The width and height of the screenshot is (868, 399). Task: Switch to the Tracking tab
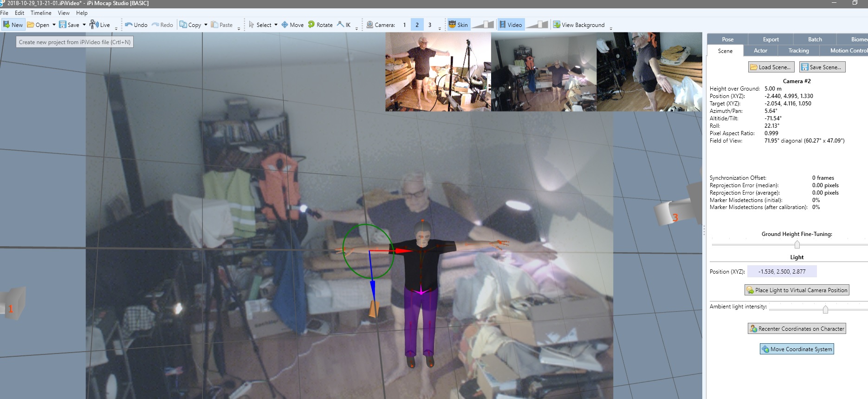tap(798, 51)
